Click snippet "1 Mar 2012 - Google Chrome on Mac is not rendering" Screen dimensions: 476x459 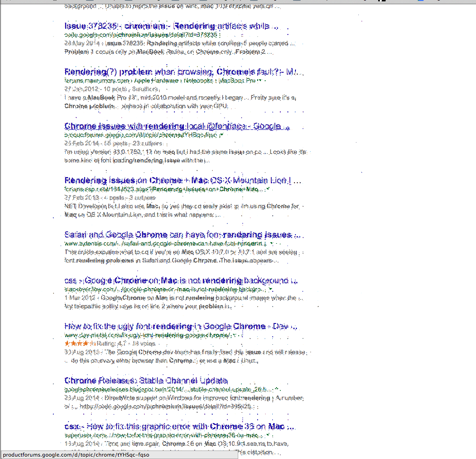coord(183,298)
